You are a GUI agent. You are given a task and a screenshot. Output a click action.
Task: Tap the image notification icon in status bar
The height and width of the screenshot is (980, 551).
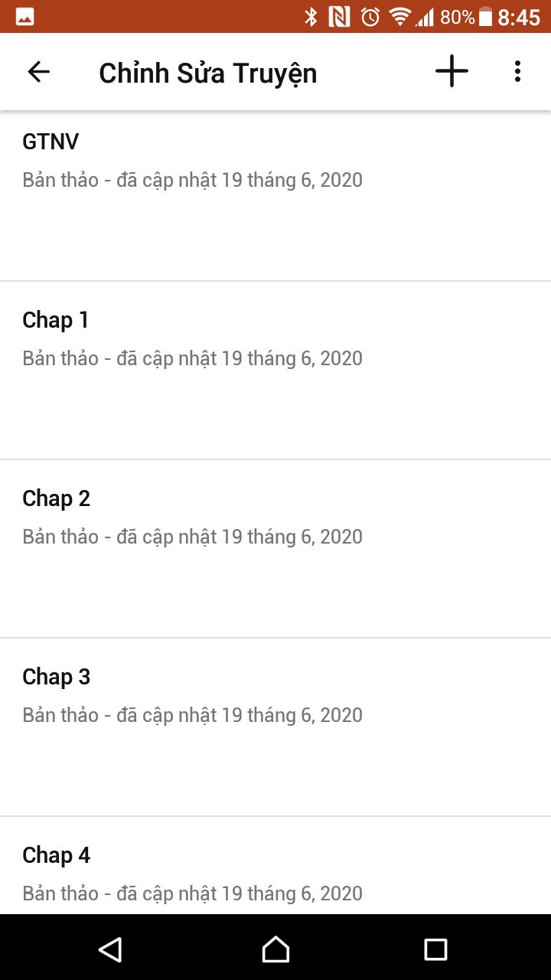[x=24, y=17]
